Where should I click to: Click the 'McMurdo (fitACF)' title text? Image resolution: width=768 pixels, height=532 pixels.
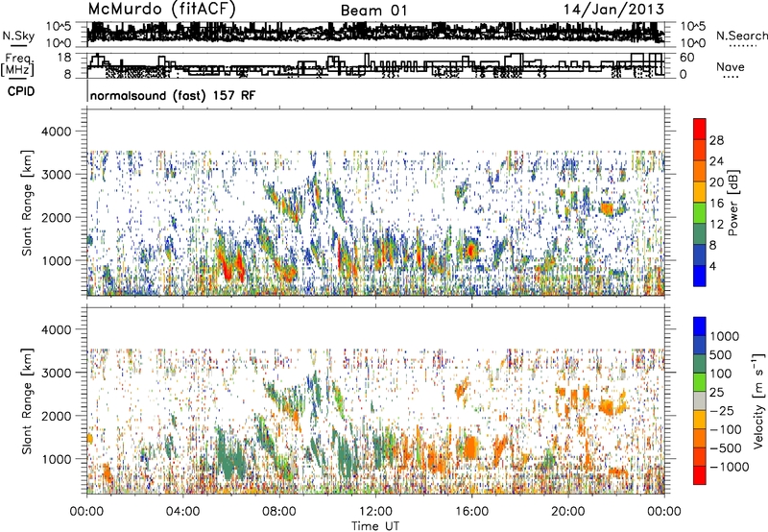click(161, 10)
